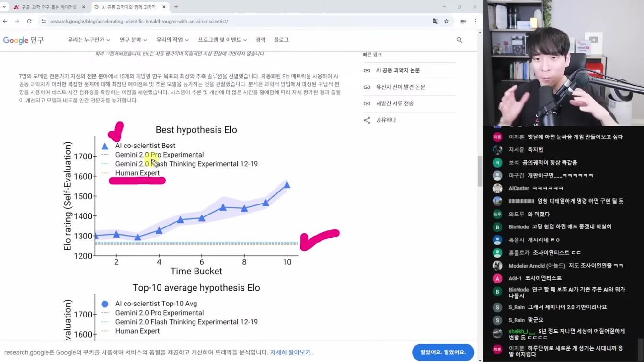Click 'Human Expert' legend in the first chart
644x362 pixels.
coord(138,173)
